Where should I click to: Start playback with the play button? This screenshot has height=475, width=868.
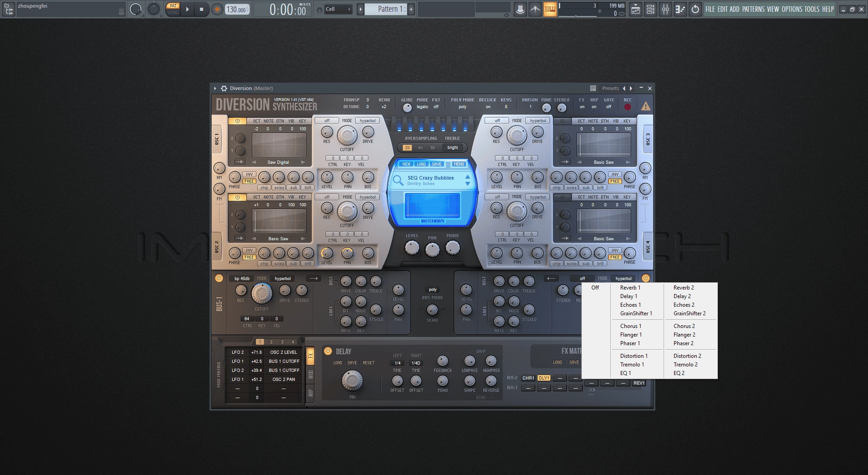point(188,9)
